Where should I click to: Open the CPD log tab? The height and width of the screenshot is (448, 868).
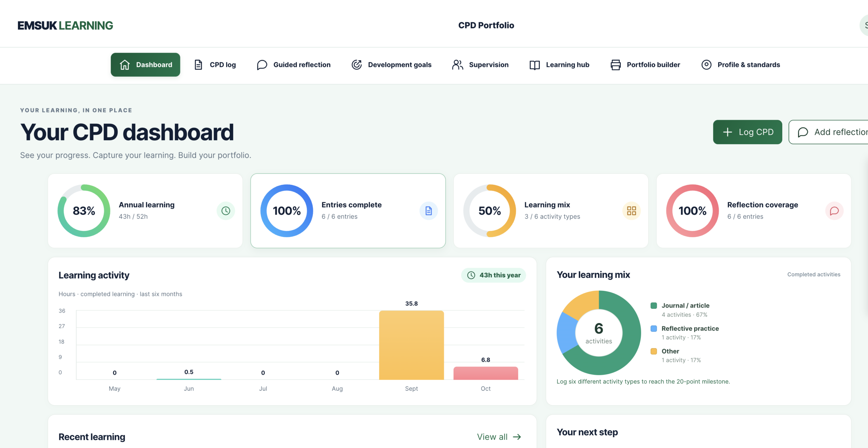coord(215,64)
